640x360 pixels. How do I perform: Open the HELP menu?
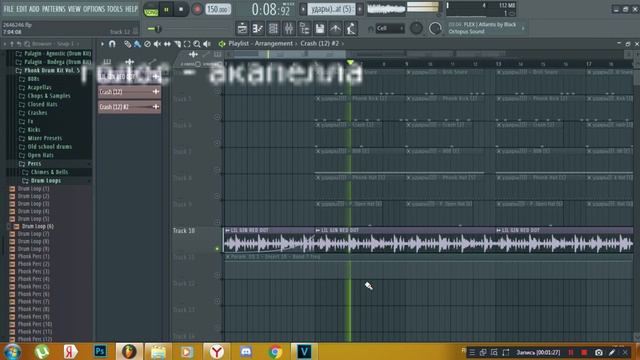131,9
